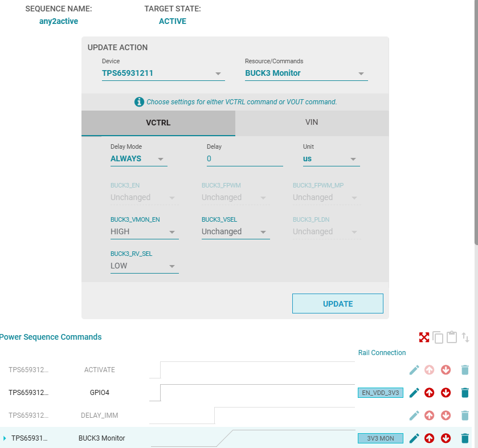This screenshot has height=448, width=478.
Task: Select the VCTRL tab
Action: click(x=158, y=122)
